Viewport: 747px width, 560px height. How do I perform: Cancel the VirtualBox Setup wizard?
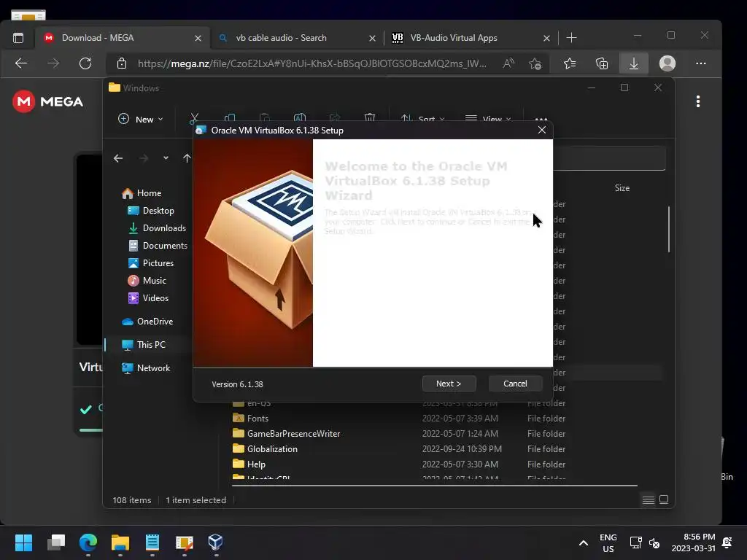click(515, 384)
